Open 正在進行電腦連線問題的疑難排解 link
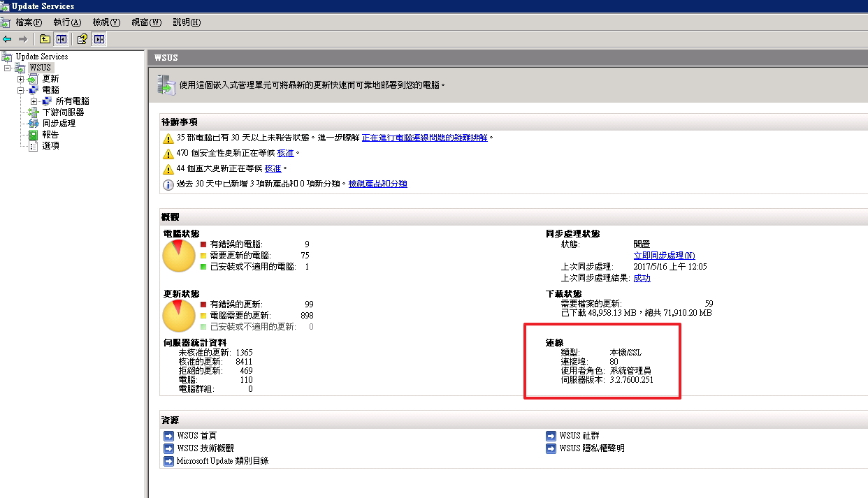 tap(425, 138)
